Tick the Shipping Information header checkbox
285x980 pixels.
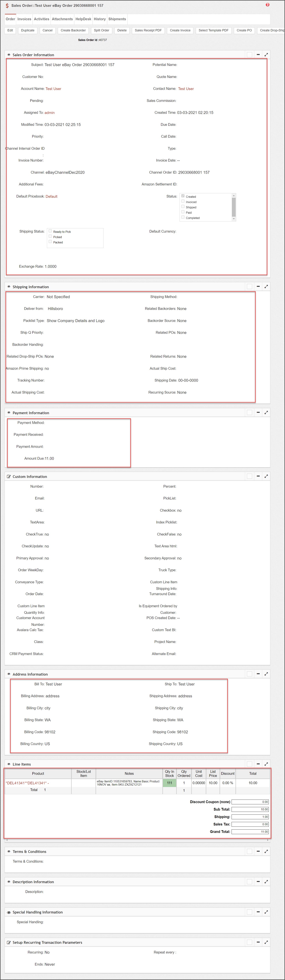click(250, 286)
